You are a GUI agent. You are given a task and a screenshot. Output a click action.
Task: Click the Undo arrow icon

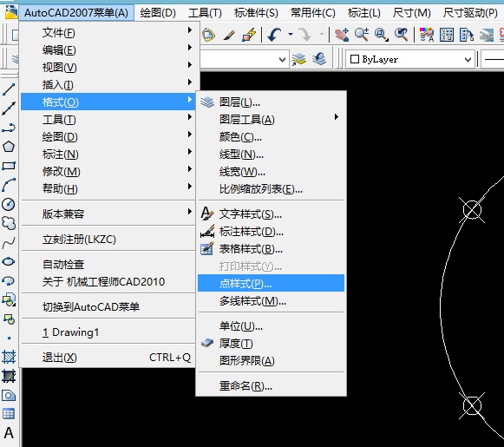click(274, 35)
